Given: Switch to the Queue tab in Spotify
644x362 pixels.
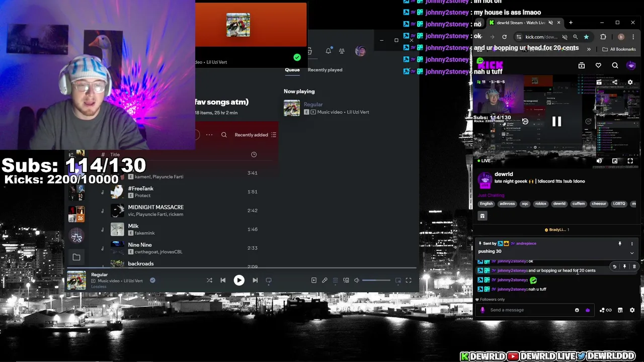Looking at the screenshot, I should coord(292,70).
